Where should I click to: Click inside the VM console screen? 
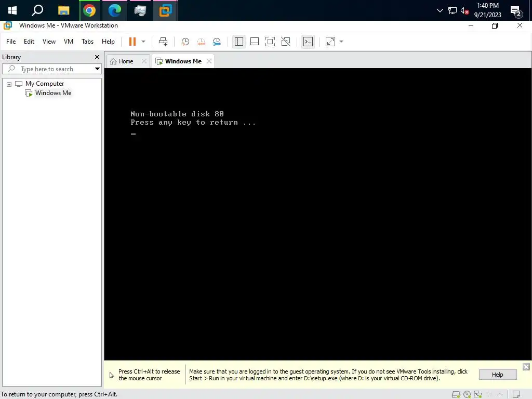pyautogui.click(x=317, y=214)
